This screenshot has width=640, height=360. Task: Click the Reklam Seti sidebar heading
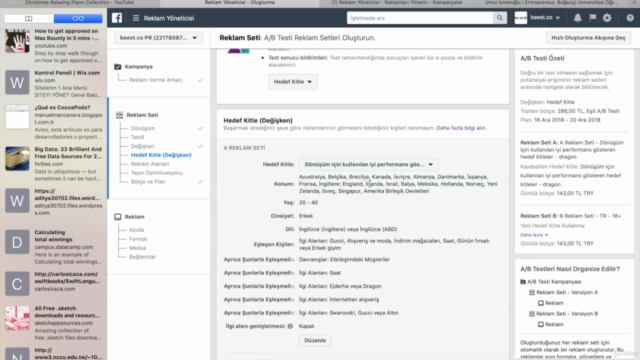pyautogui.click(x=142, y=115)
